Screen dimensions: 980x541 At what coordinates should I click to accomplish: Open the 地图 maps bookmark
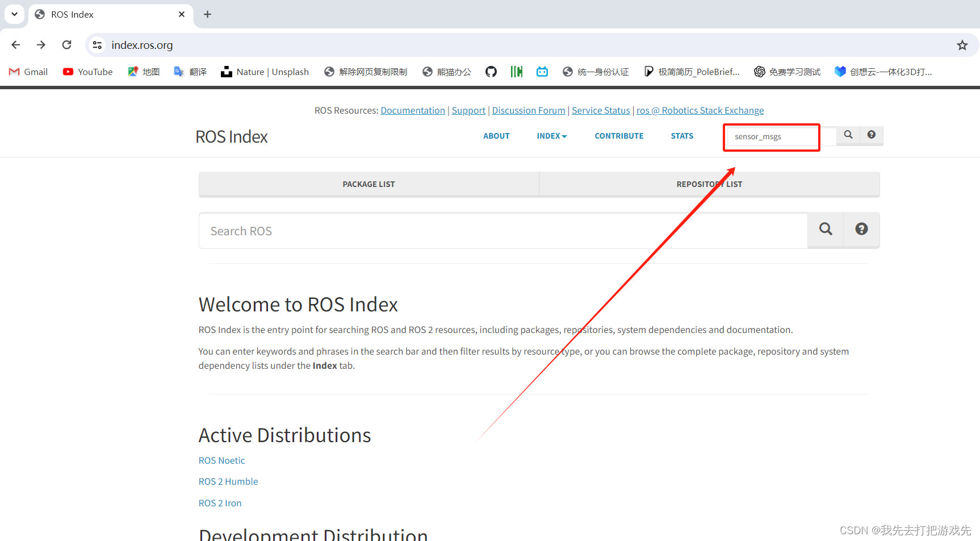144,72
